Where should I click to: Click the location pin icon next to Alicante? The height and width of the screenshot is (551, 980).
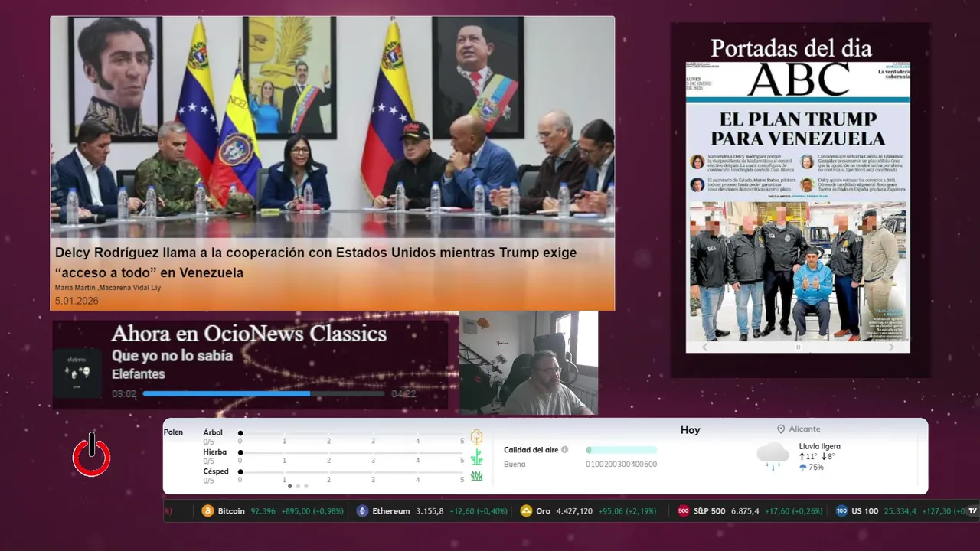tap(781, 429)
